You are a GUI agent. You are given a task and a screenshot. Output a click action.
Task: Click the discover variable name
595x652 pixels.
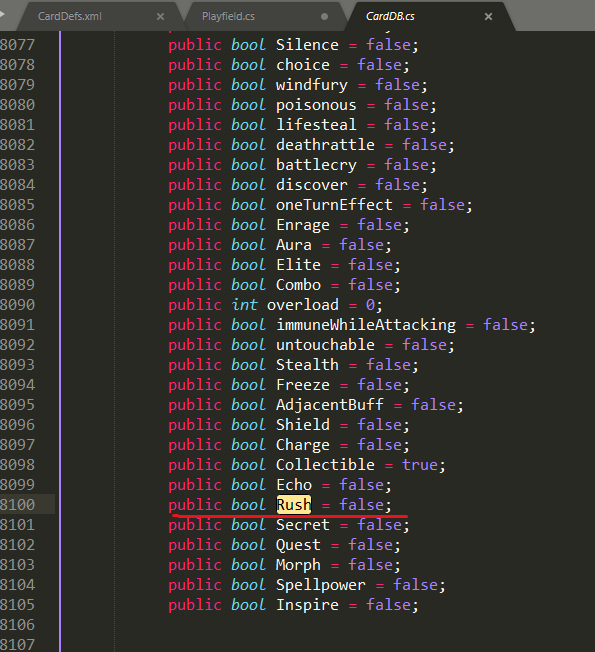coord(312,185)
